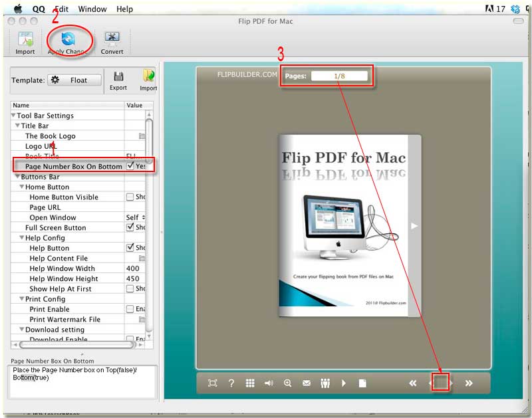Toggle the Full Screen Button checkbox
532x418 pixels.
click(x=130, y=227)
